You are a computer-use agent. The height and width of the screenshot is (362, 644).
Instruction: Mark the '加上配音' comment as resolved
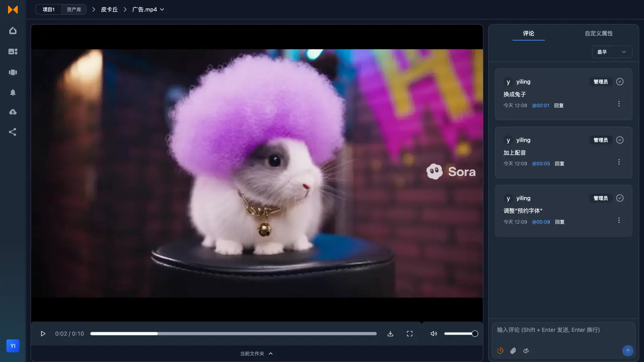tap(619, 140)
